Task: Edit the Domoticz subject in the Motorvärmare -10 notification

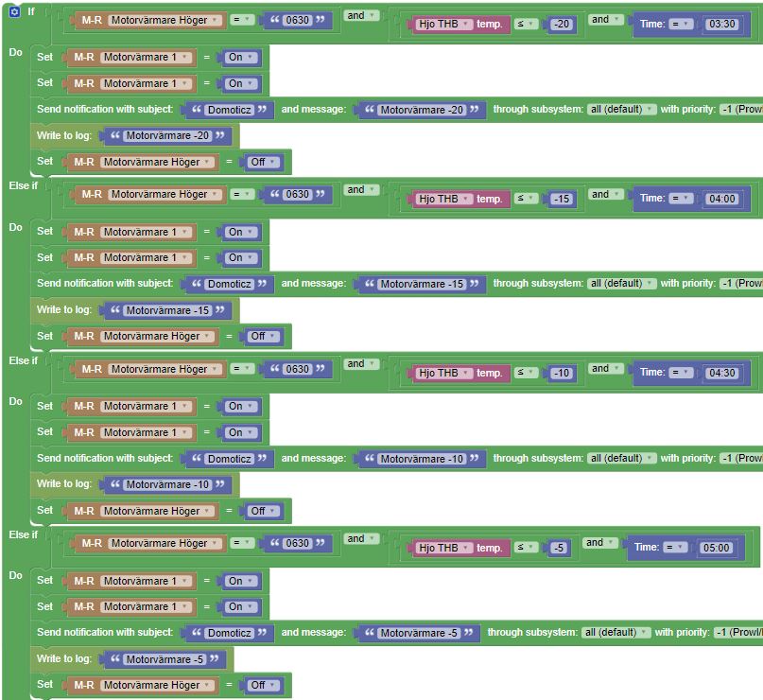Action: click(230, 459)
